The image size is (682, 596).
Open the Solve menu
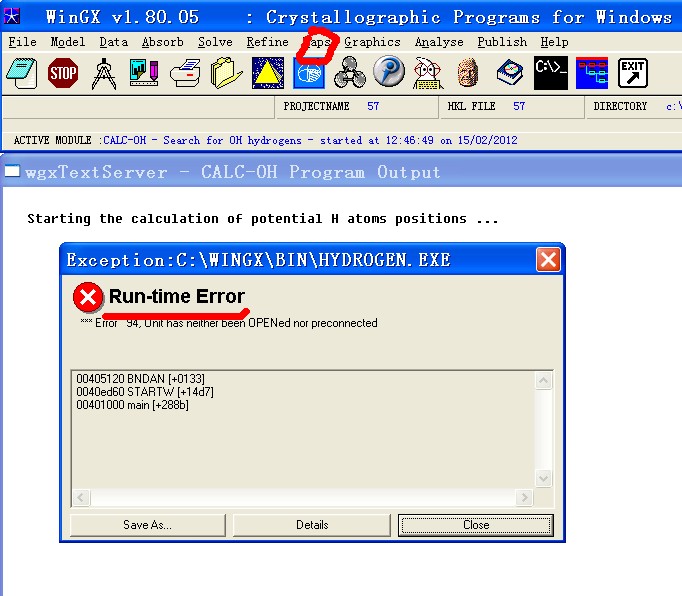coord(215,42)
